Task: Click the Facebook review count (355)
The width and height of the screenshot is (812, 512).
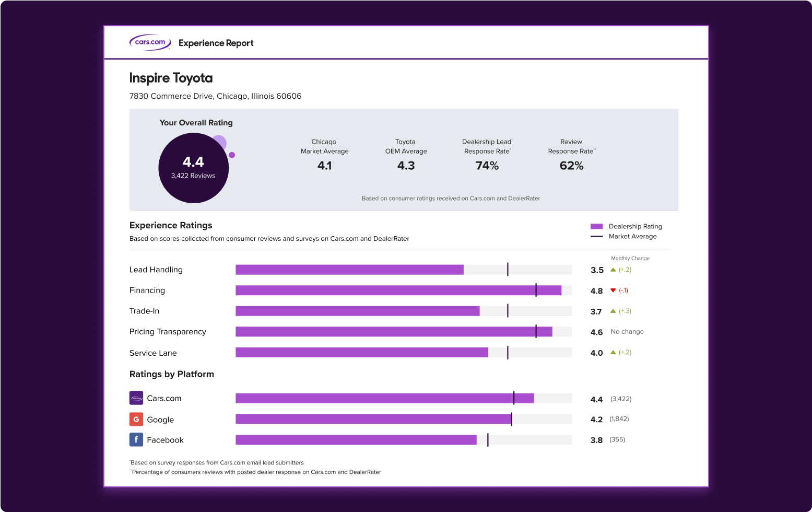Action: 617,439
